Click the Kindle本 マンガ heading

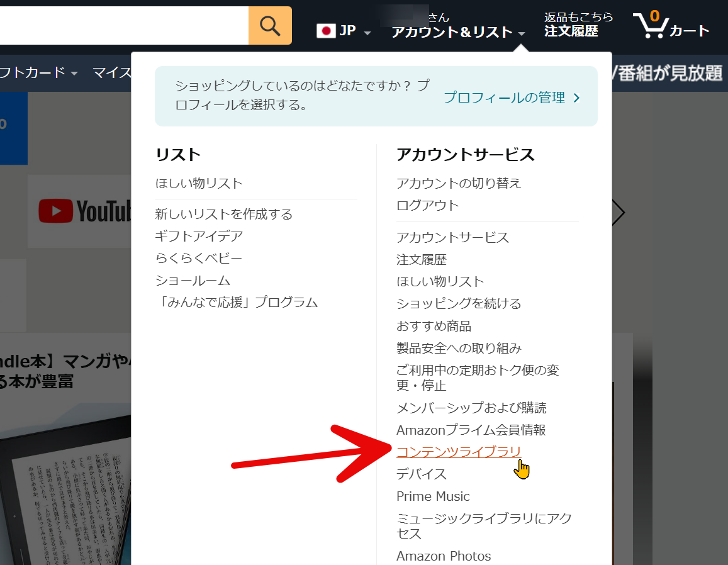pos(65,371)
